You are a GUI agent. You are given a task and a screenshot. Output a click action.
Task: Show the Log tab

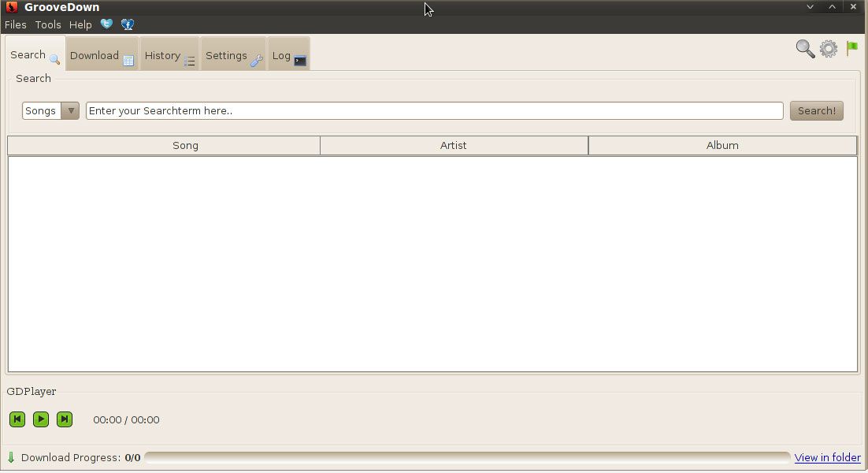(x=288, y=56)
